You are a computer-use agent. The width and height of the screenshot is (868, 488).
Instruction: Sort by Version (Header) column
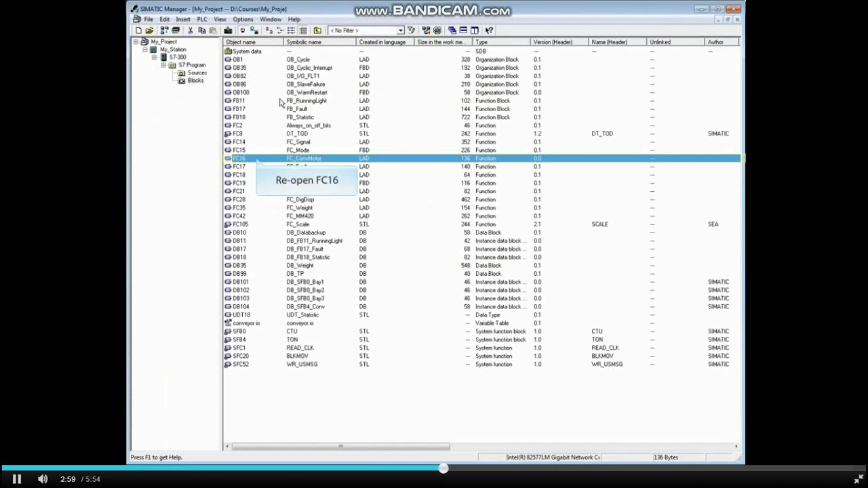[560, 42]
